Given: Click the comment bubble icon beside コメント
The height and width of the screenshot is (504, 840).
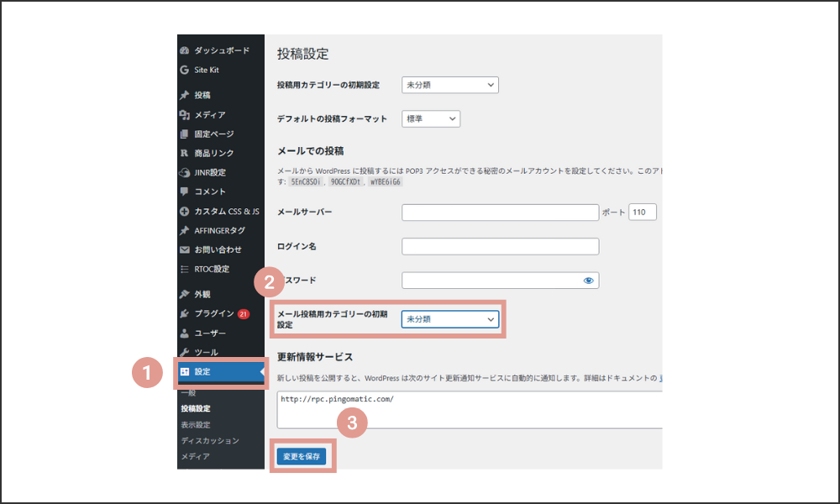Looking at the screenshot, I should pos(184,192).
